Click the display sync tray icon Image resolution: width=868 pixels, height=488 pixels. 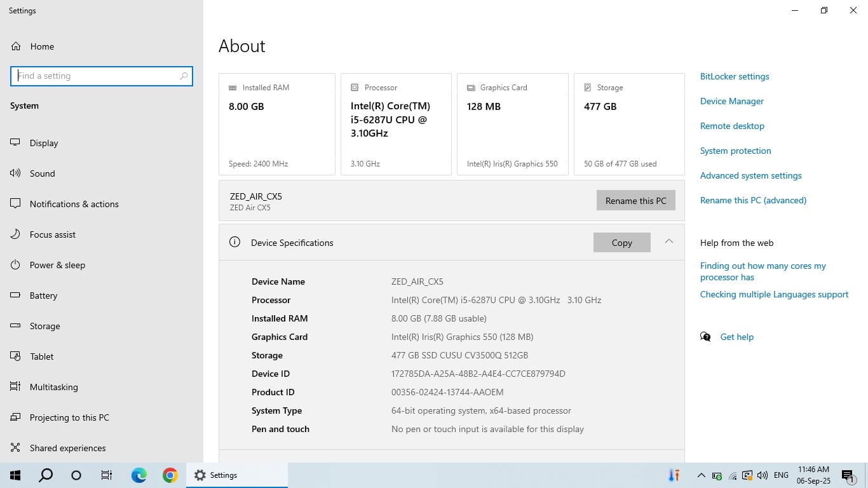(x=747, y=475)
